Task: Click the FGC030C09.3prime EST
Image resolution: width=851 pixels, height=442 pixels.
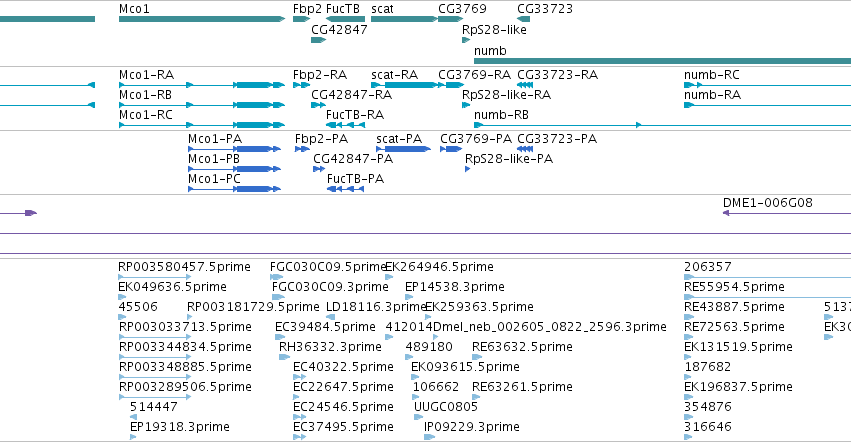Action: [x=331, y=287]
